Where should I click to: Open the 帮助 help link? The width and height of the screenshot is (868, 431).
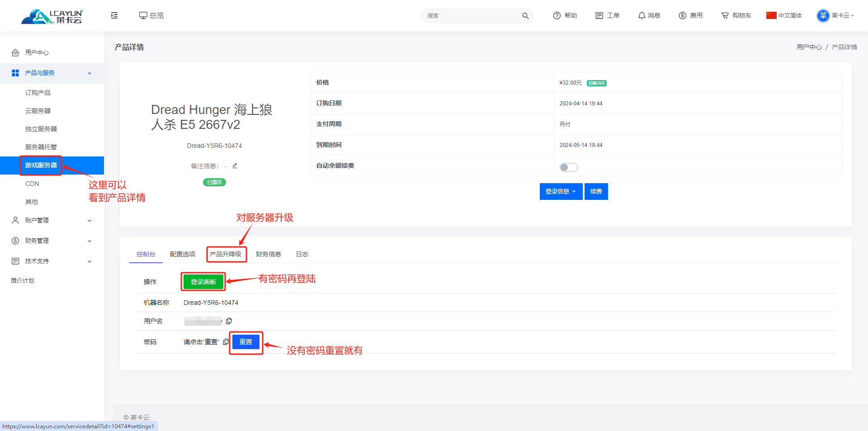coord(565,15)
